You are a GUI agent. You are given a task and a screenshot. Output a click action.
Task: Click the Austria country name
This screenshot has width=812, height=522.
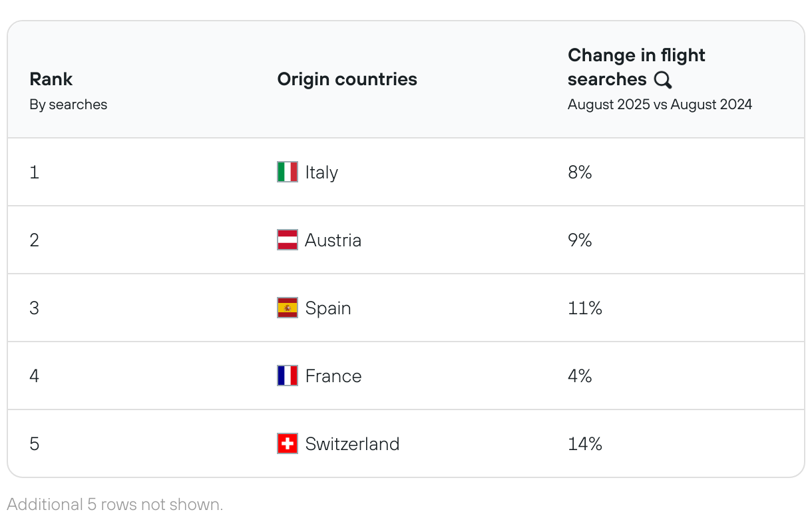click(x=333, y=240)
